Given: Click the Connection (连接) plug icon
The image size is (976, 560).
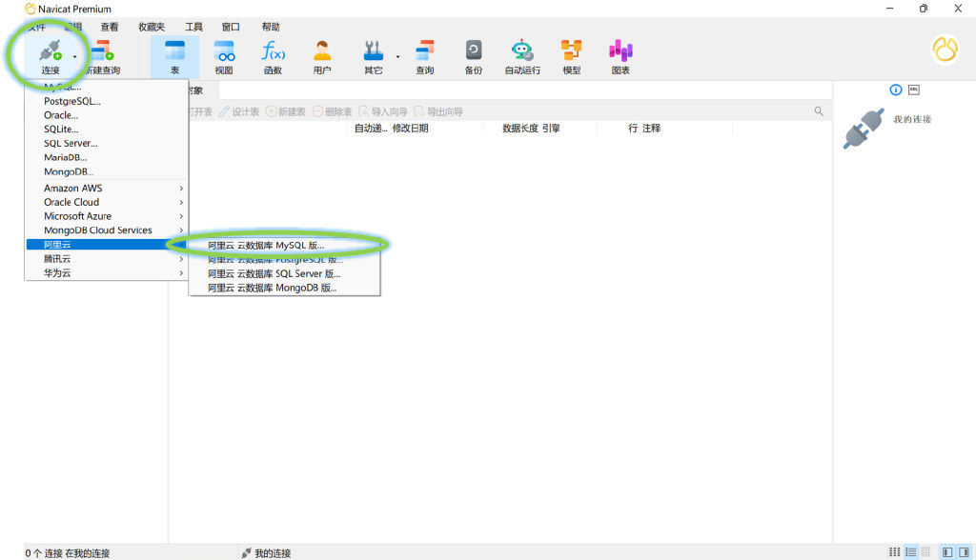Looking at the screenshot, I should [x=51, y=51].
